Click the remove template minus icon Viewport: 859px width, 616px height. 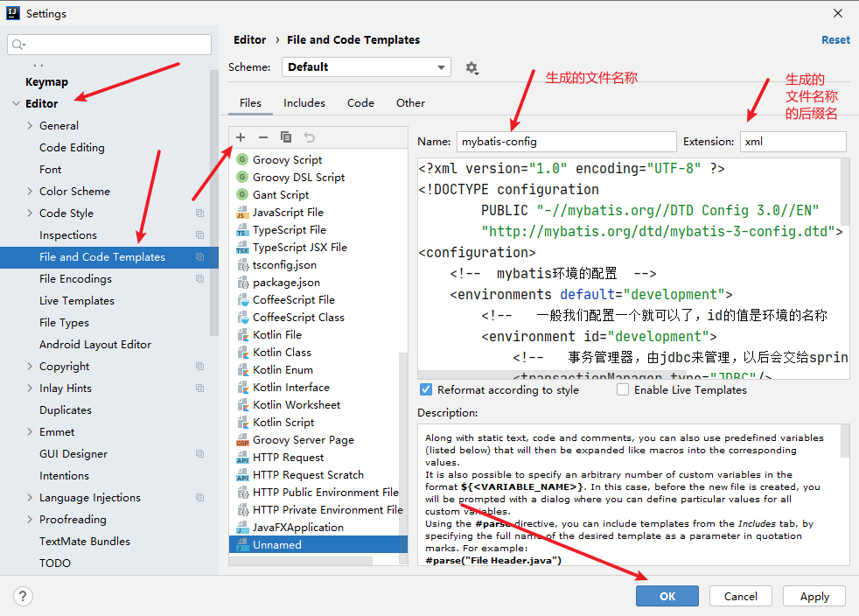click(263, 137)
